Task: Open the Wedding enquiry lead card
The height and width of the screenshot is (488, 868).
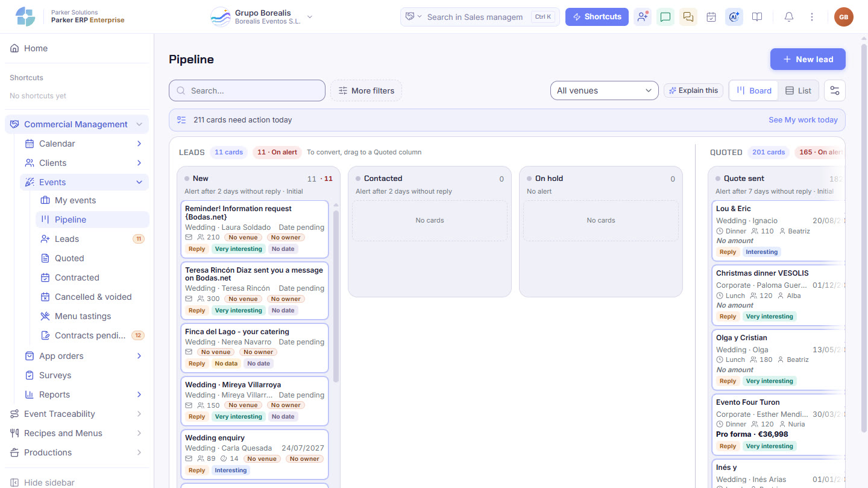Action: tap(254, 455)
